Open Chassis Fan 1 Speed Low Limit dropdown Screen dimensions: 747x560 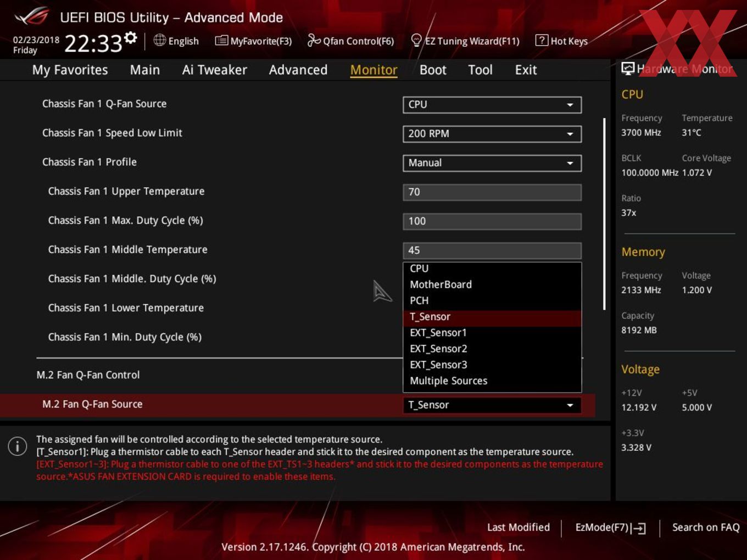pos(492,133)
